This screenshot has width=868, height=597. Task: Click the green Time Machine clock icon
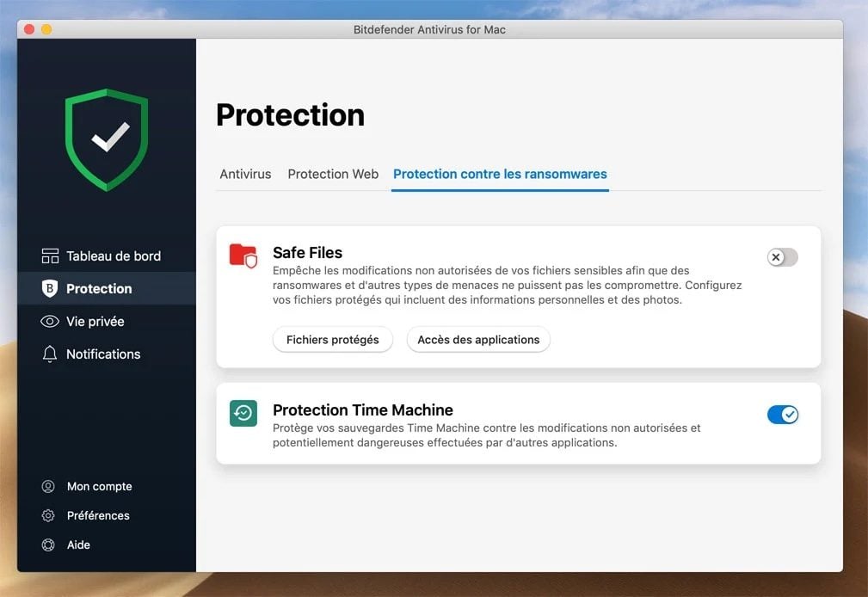click(243, 413)
